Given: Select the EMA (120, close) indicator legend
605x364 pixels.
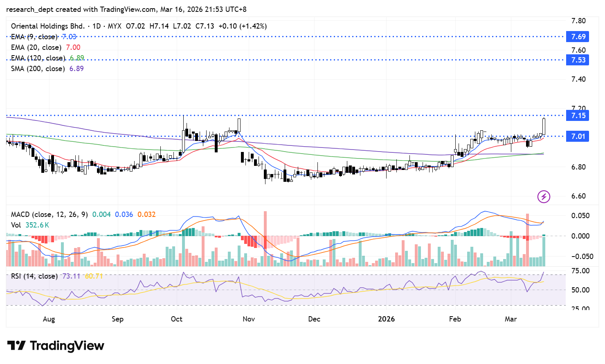Looking at the screenshot, I should coord(38,58).
